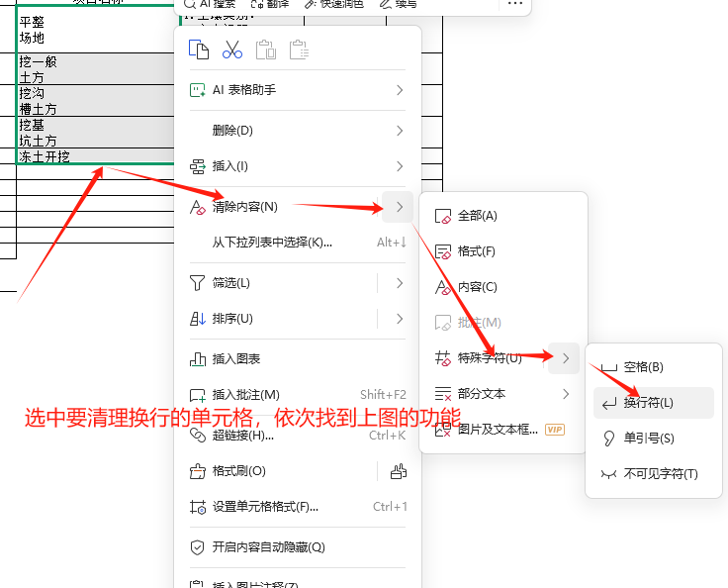Screen dimensions: 728x588
Task: Expand the 筛选(L) submenu arrow
Action: click(x=400, y=283)
